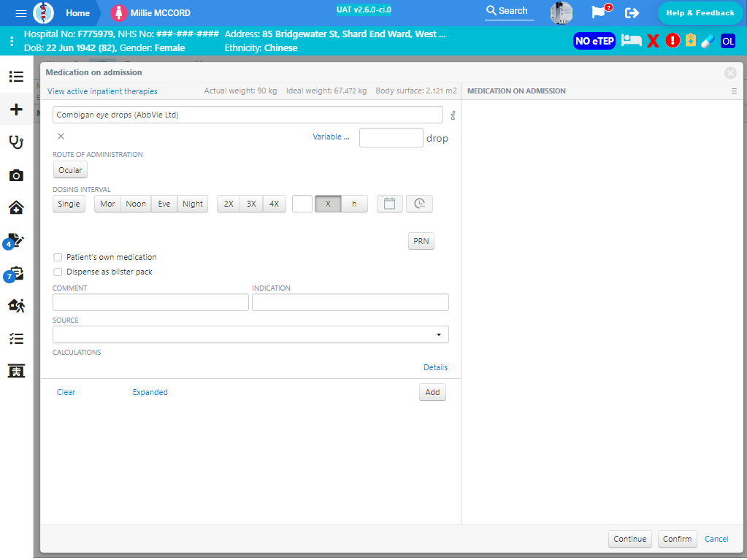Open the user profile picture
Image resolution: width=747 pixels, height=560 pixels.
coord(562,13)
